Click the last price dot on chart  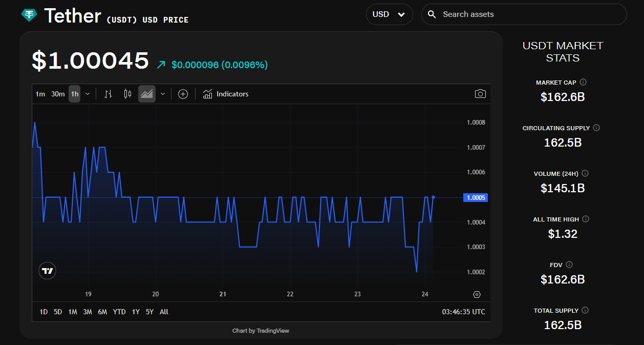click(x=433, y=197)
